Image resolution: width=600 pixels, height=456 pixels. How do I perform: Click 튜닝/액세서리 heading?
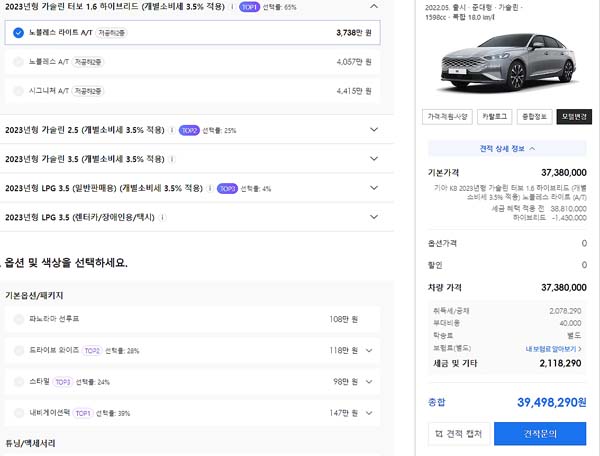pyautogui.click(x=30, y=443)
